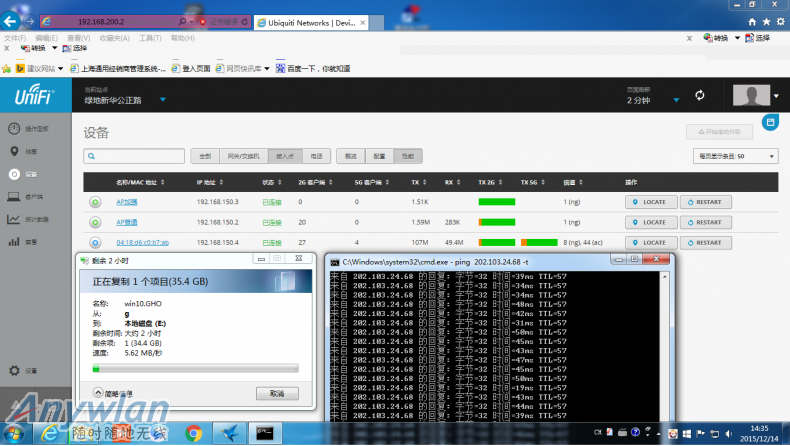Screen dimensions: 790x446
Task: Click the Windows Start orb
Action: [14, 433]
